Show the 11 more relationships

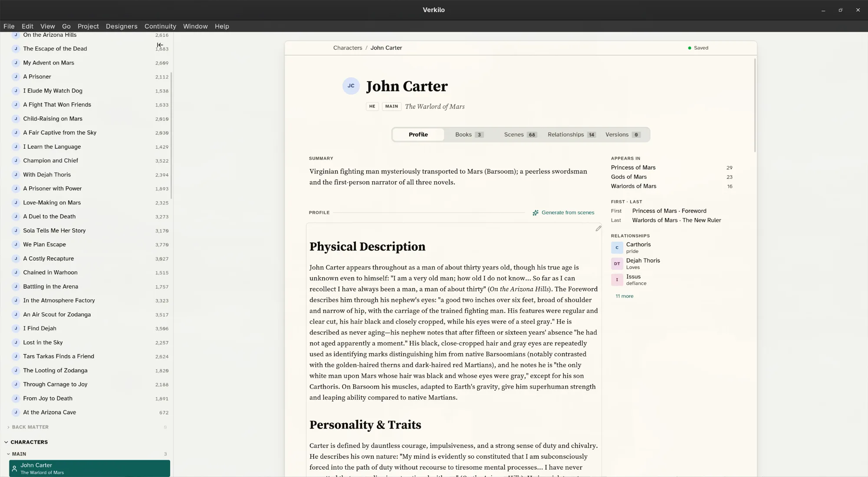click(624, 296)
